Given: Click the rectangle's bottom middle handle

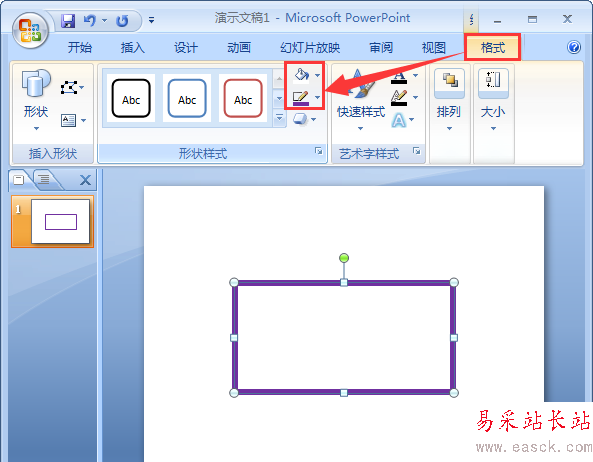Looking at the screenshot, I should (344, 393).
